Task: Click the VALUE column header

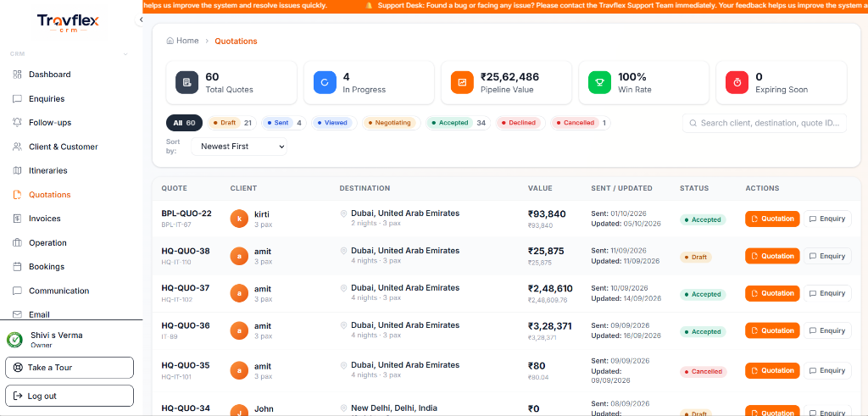Action: click(x=540, y=188)
